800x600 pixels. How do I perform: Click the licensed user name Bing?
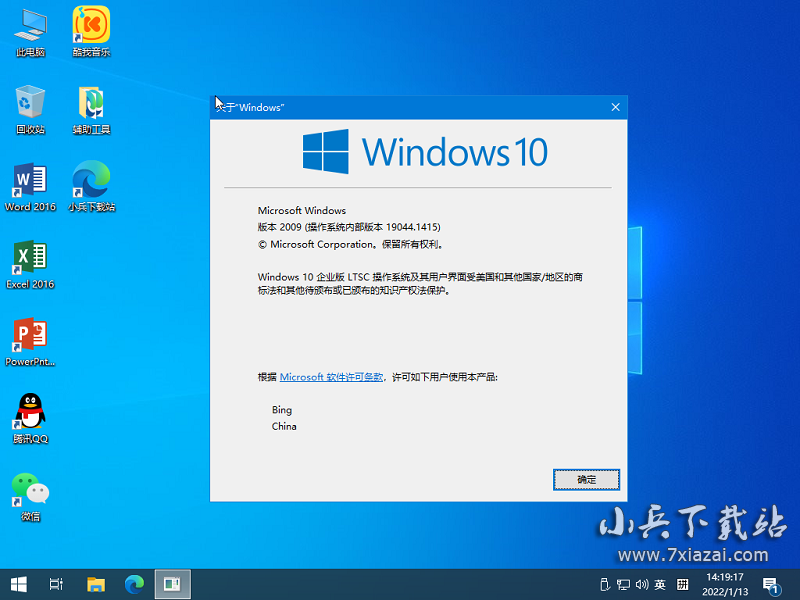pyautogui.click(x=282, y=410)
